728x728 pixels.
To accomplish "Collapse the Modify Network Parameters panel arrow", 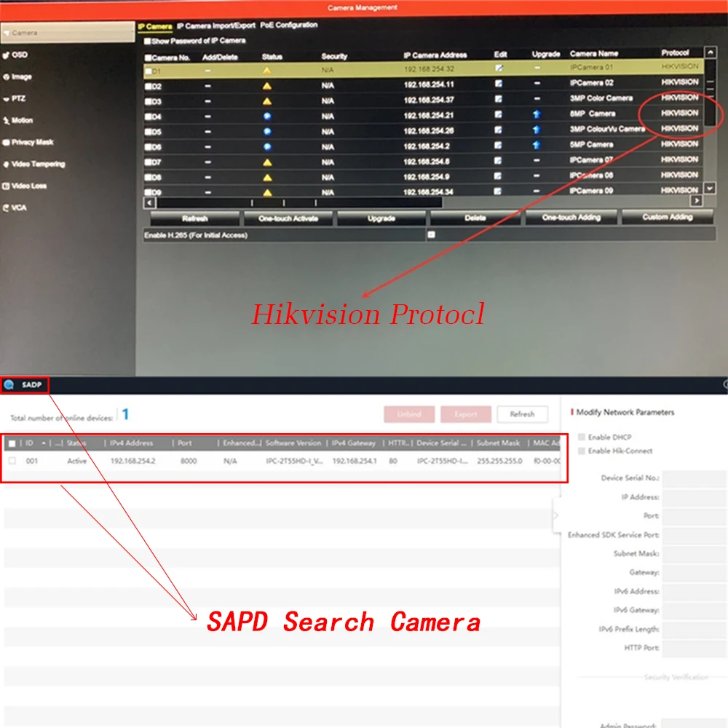I will (x=555, y=515).
